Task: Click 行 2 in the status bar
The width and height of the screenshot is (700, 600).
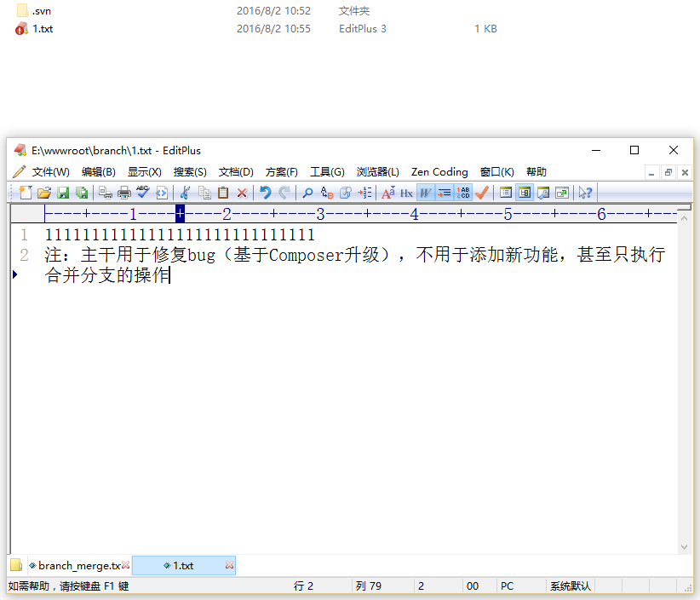Action: (303, 586)
